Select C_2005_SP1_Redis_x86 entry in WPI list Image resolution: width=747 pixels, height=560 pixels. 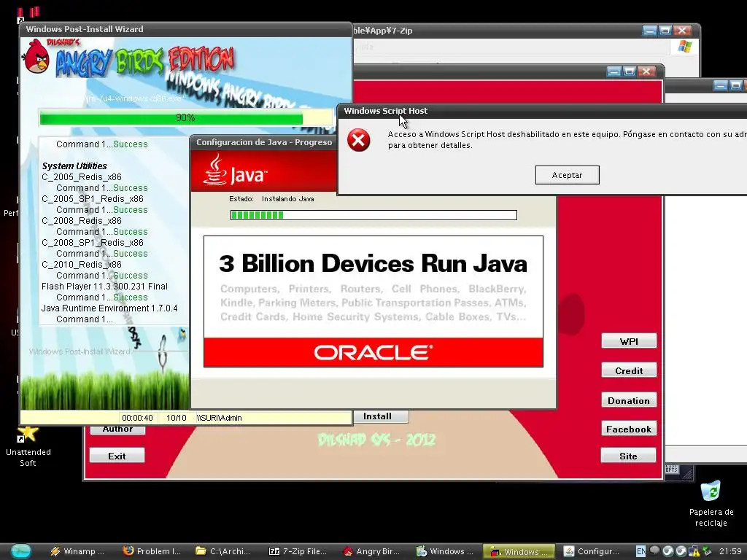click(93, 198)
